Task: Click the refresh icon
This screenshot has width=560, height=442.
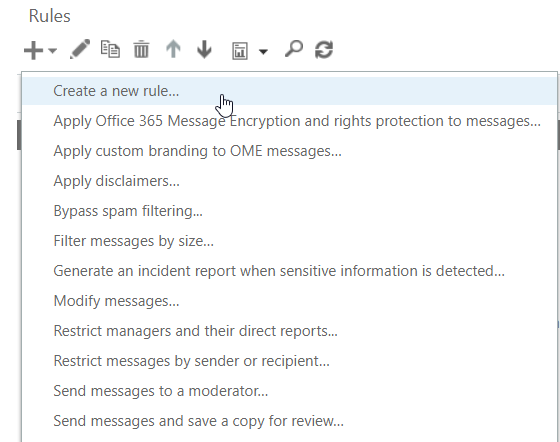Action: click(x=324, y=49)
